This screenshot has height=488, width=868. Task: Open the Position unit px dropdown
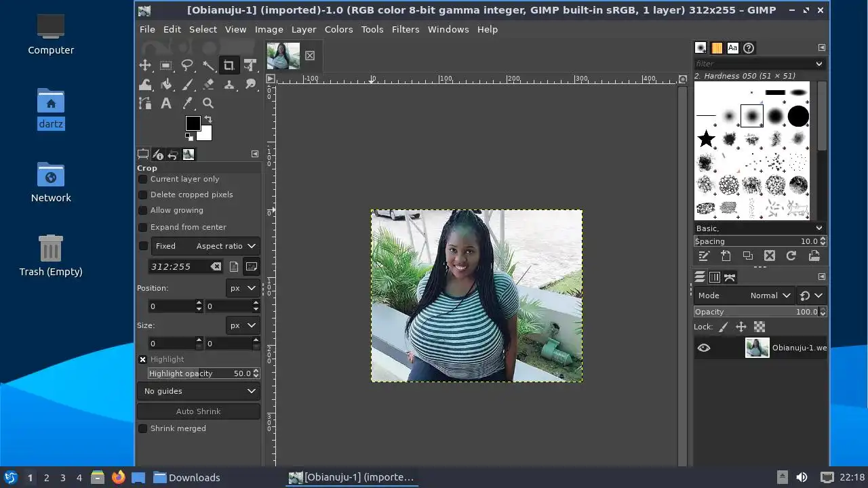243,288
